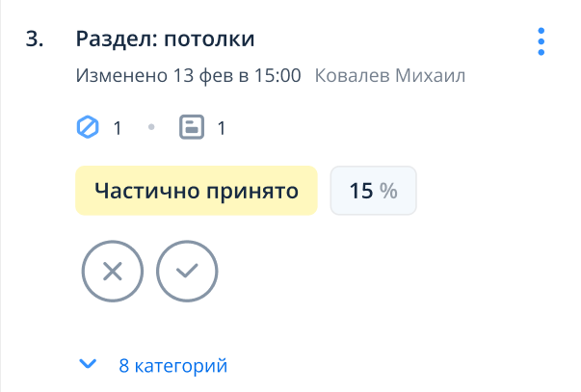
Task: Accept the section with the checkmark button
Action: 187,271
